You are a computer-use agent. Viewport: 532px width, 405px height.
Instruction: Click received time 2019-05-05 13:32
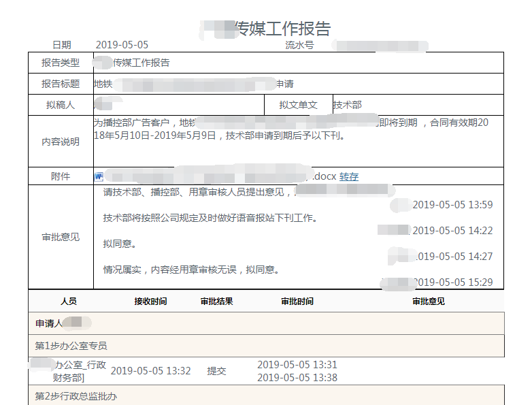[150, 371]
